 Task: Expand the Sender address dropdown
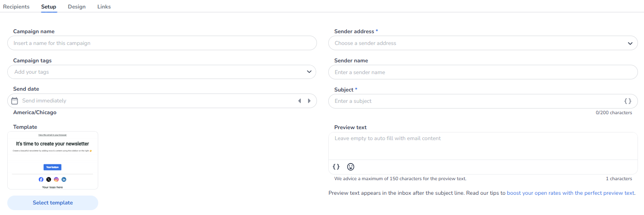click(x=630, y=43)
